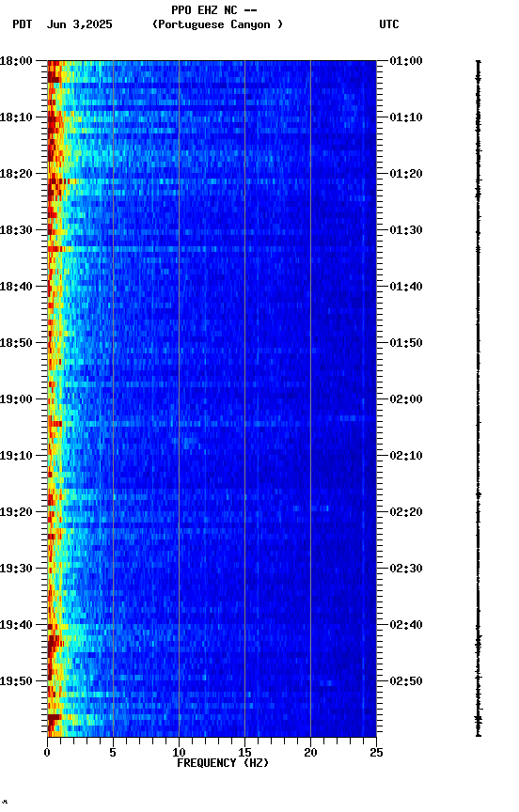Click the 01:40 UTC time label
The height and width of the screenshot is (812, 519).
tap(406, 287)
